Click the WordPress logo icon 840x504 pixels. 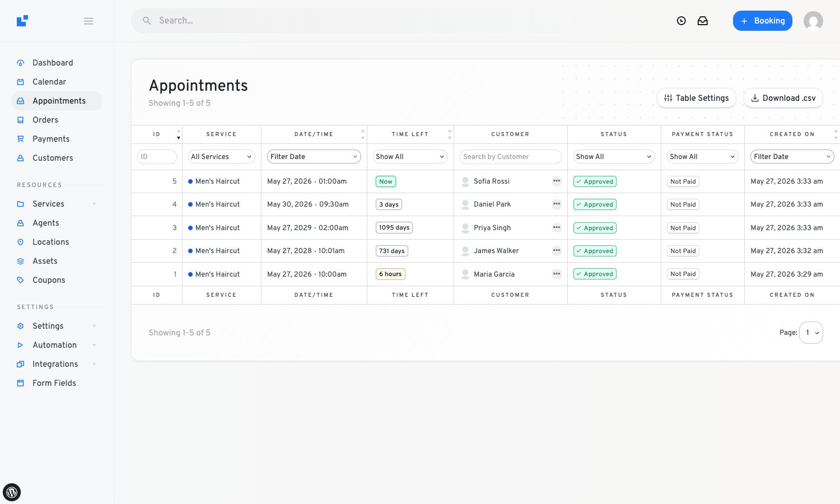pos(12,492)
